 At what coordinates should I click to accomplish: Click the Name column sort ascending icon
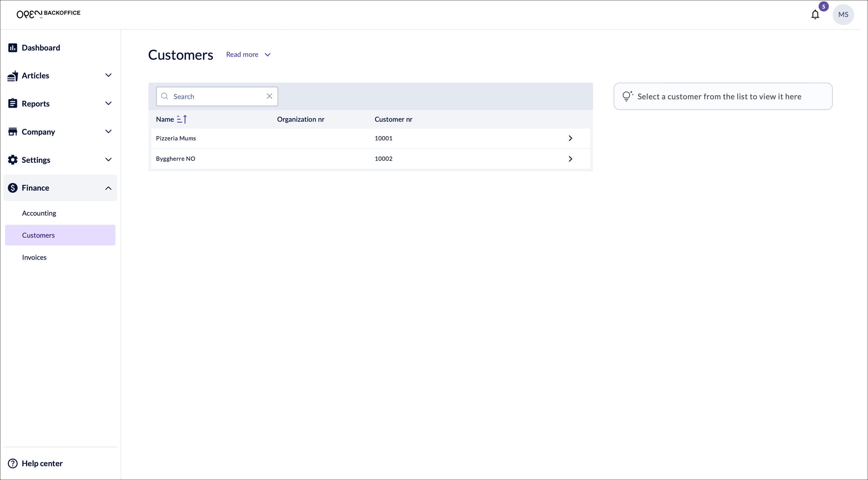[x=182, y=119]
